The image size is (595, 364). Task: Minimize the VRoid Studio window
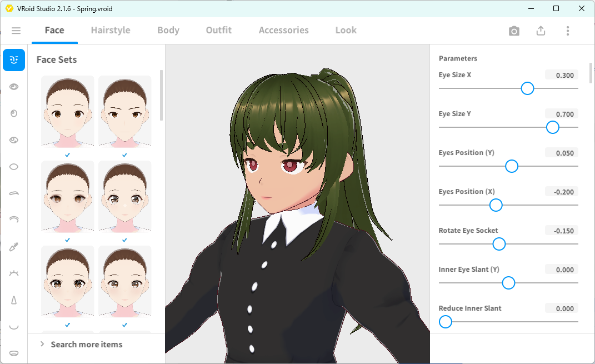[531, 8]
